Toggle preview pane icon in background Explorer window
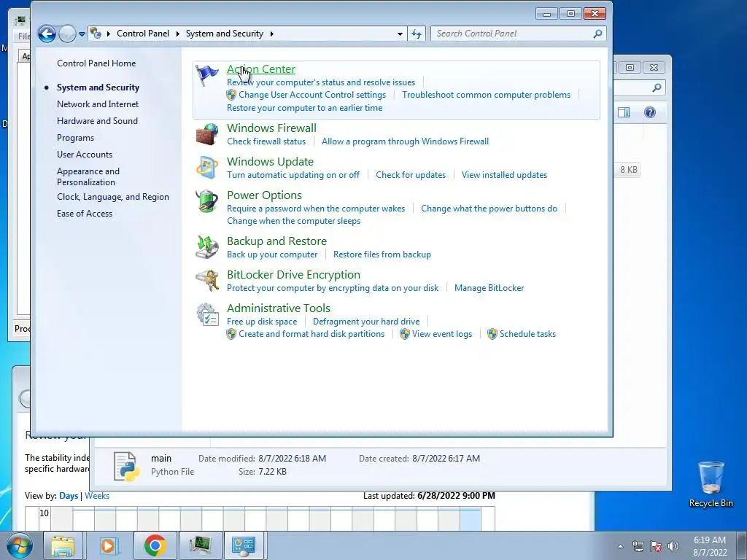747x560 pixels. [624, 112]
